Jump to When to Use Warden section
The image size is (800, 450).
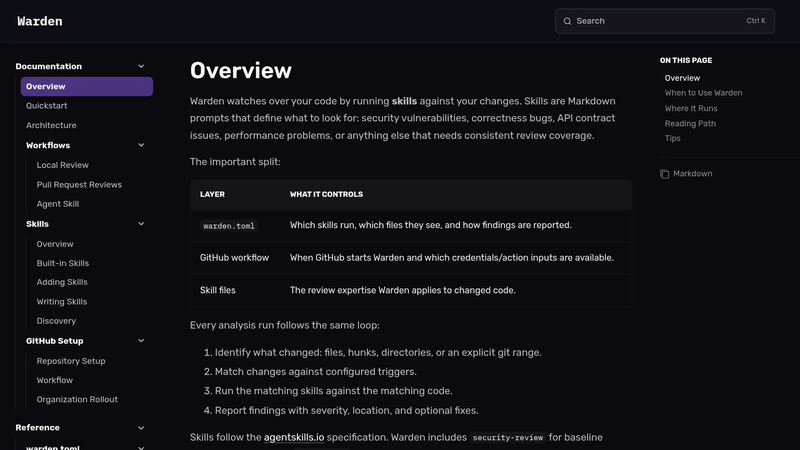(x=703, y=93)
